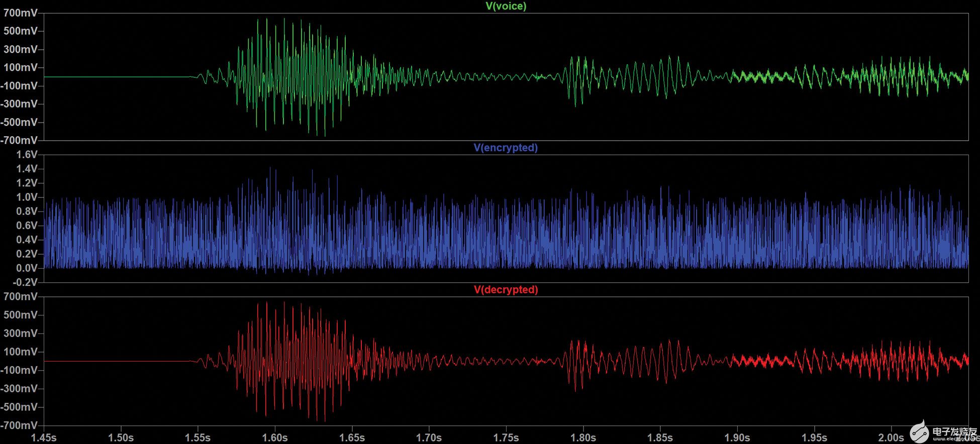Image resolution: width=980 pixels, height=444 pixels.
Task: Click the 1.45s time axis label
Action: [x=44, y=437]
